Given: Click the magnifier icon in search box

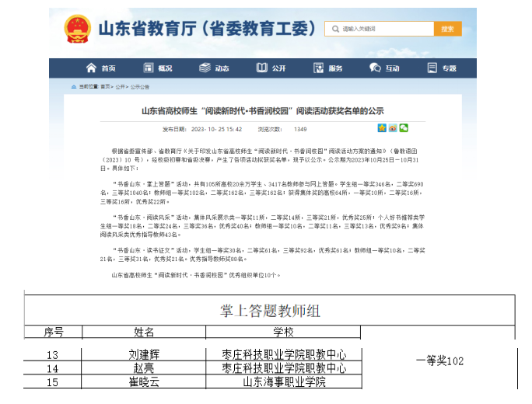Looking at the screenshot, I should coord(335,29).
